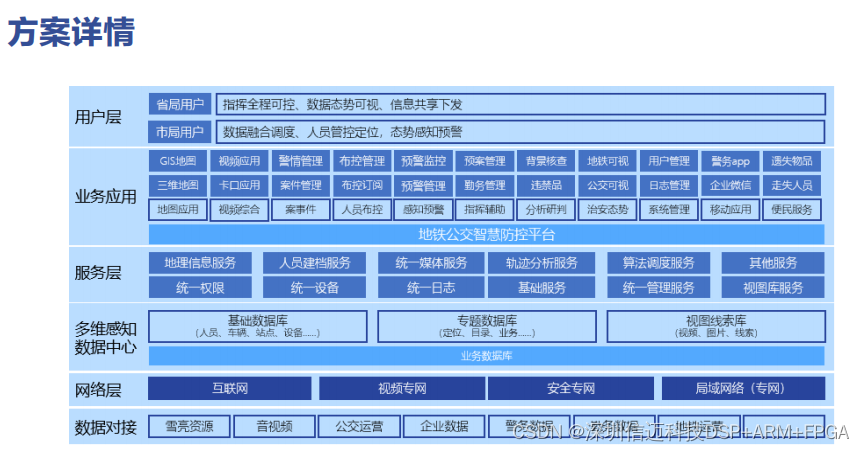Select the 雪亮资源 data box
The image size is (865, 451).
189,426
